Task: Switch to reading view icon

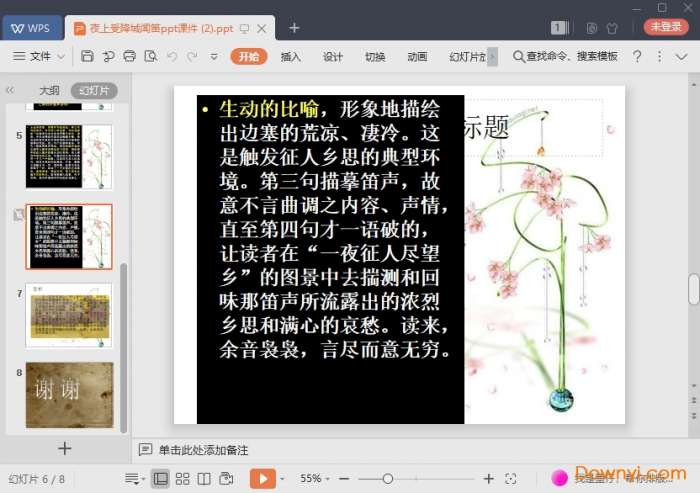Action: pyautogui.click(x=204, y=479)
